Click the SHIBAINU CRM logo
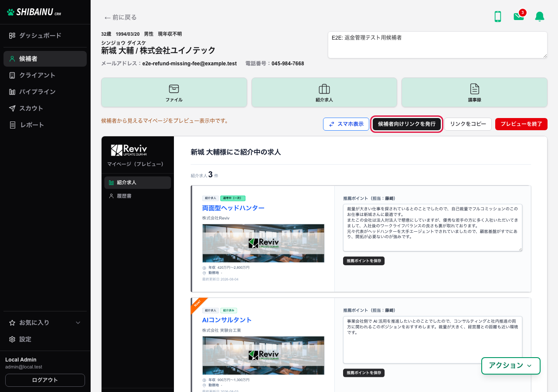 [x=34, y=12]
